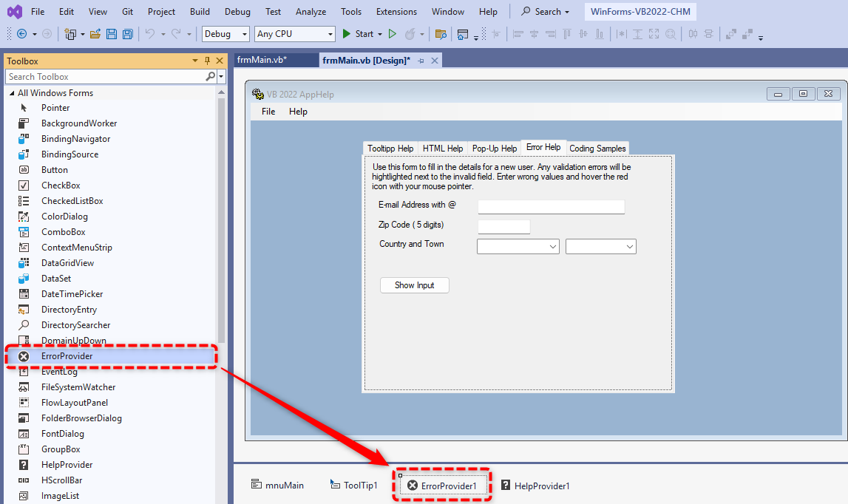The height and width of the screenshot is (504, 848).
Task: Click the Toolbox vertical scrollbar
Action: point(221,222)
